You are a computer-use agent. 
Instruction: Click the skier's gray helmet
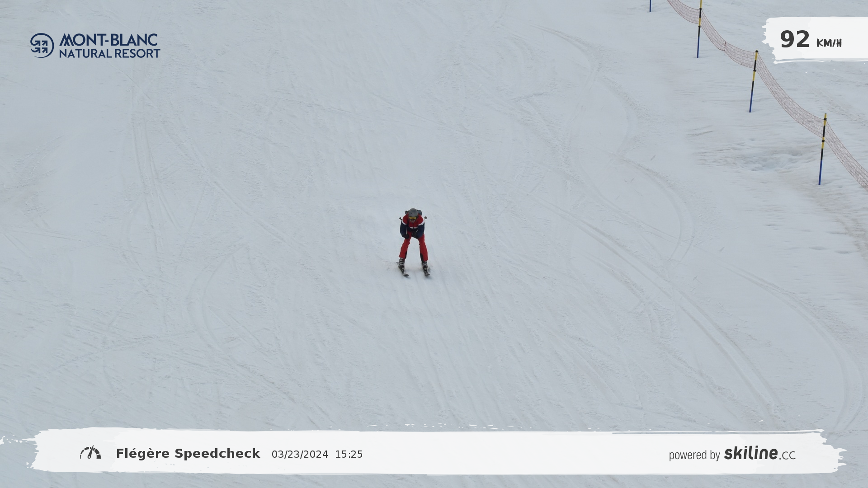412,212
